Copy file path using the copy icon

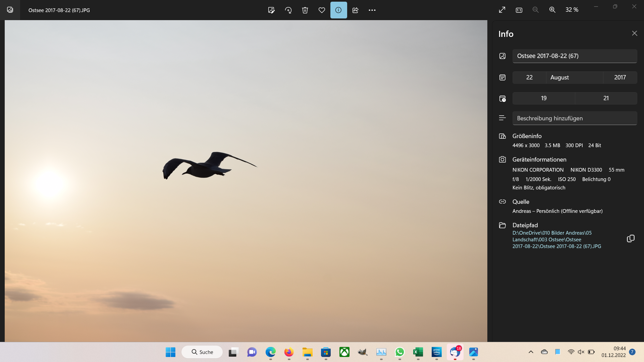coord(631,238)
